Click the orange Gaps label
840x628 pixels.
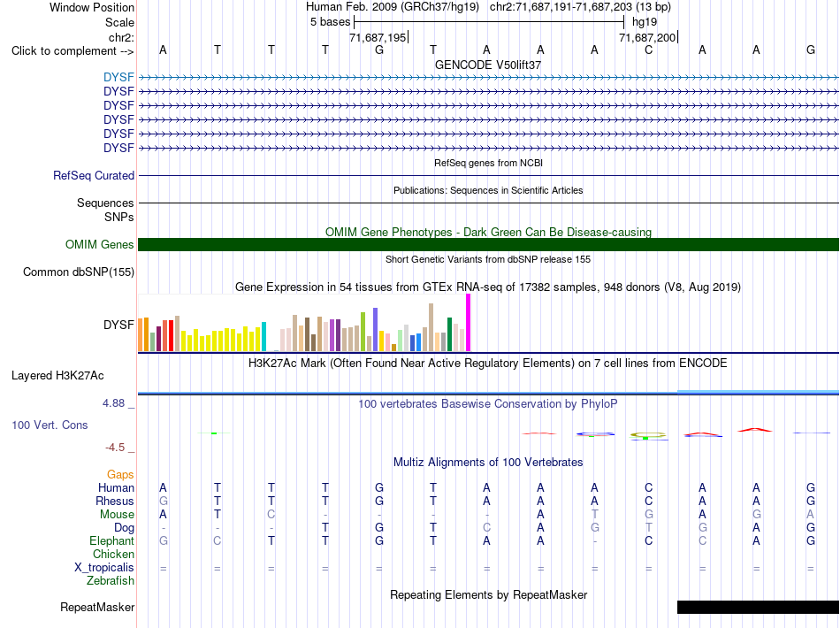pos(120,474)
